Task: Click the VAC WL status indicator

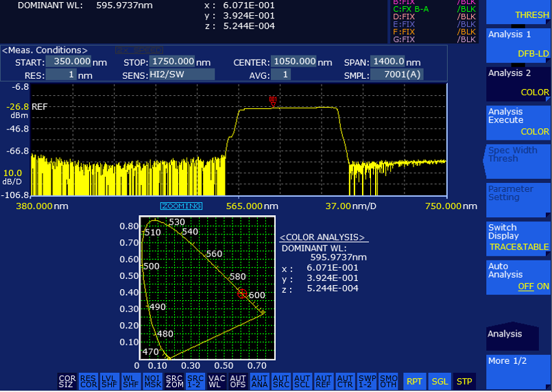Action: [x=217, y=381]
